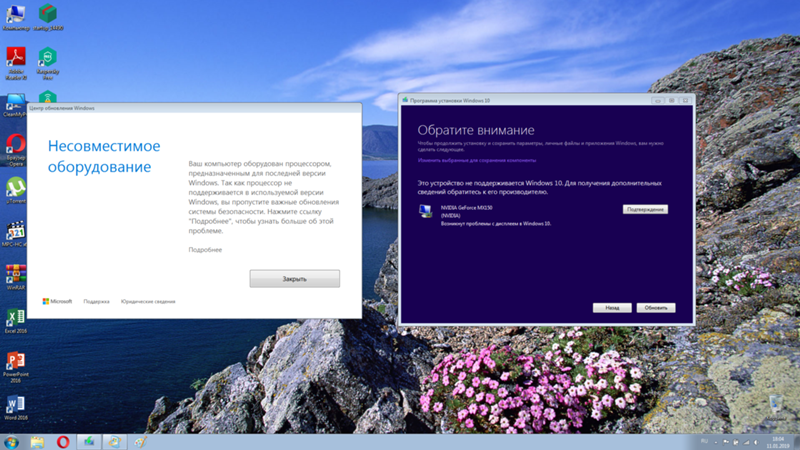Click the NVIDIA GeForce MX130 device icon

(425, 211)
